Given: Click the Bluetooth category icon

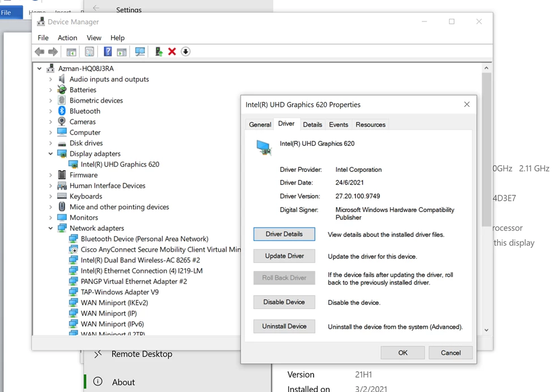Looking at the screenshot, I should pyautogui.click(x=62, y=111).
